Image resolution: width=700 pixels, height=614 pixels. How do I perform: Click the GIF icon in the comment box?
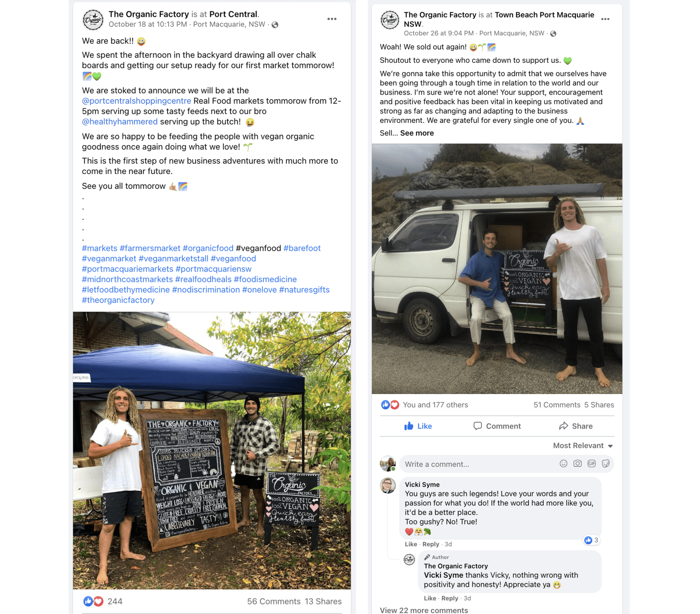point(591,463)
